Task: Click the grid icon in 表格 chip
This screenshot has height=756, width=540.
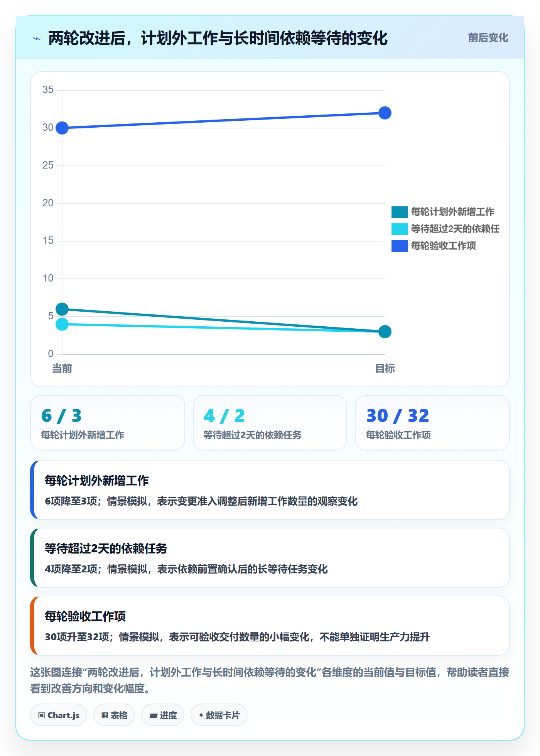Action: [105, 715]
